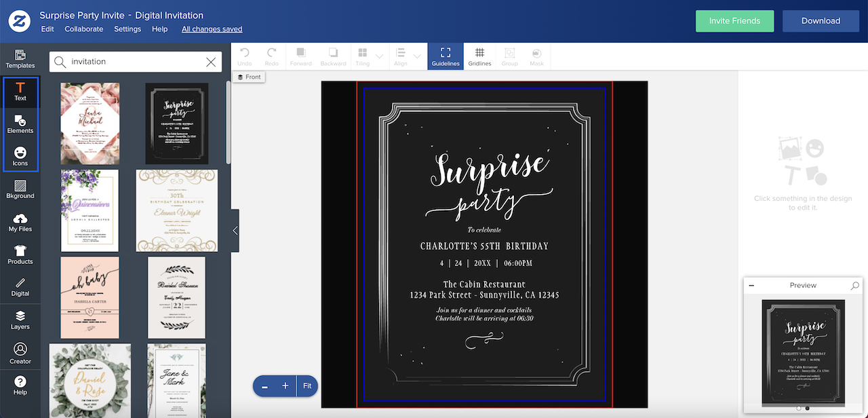The height and width of the screenshot is (418, 868).
Task: Open the Layers panel
Action: tap(20, 320)
